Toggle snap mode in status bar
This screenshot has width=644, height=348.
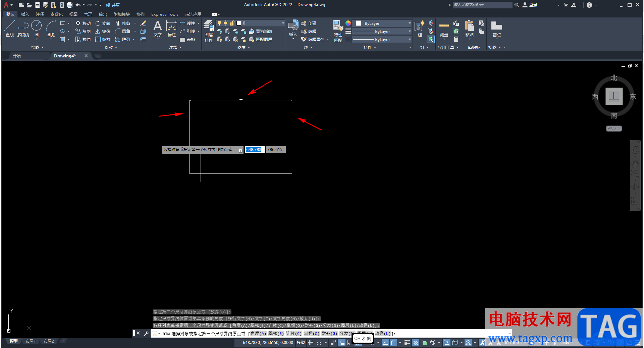319,343
